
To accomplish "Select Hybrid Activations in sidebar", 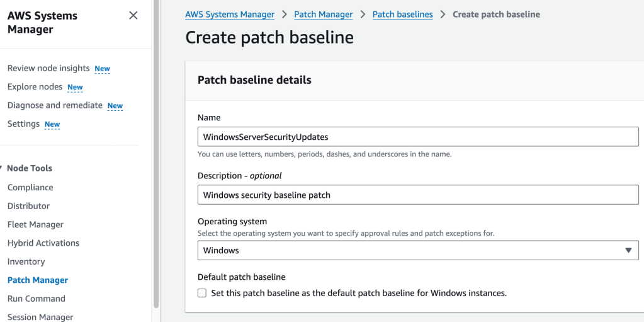I will click(x=43, y=243).
